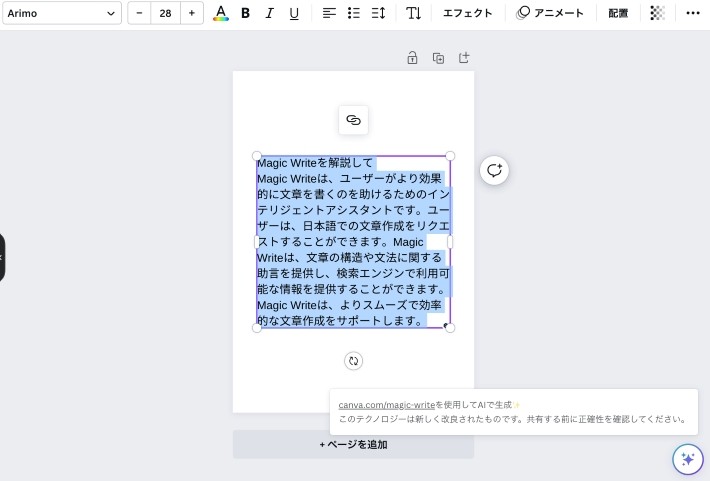Image resolution: width=710 pixels, height=481 pixels.
Task: Open the Arimo font dropdown
Action: 62,13
